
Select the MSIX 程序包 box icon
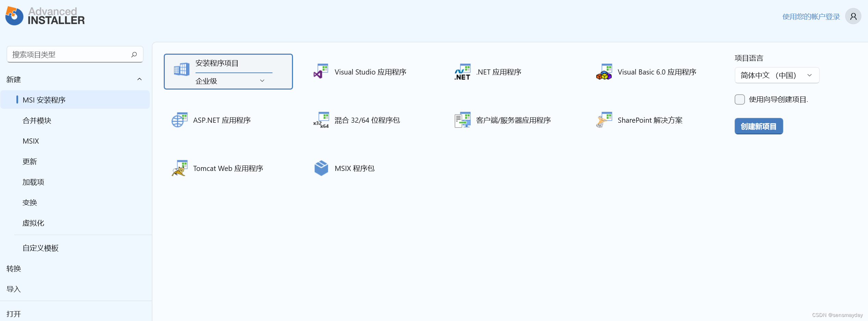pyautogui.click(x=321, y=168)
